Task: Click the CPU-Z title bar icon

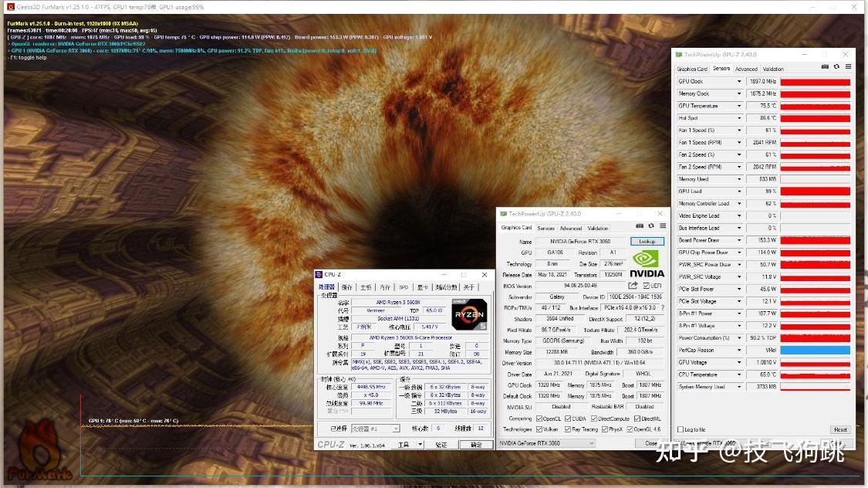Action: pyautogui.click(x=319, y=274)
